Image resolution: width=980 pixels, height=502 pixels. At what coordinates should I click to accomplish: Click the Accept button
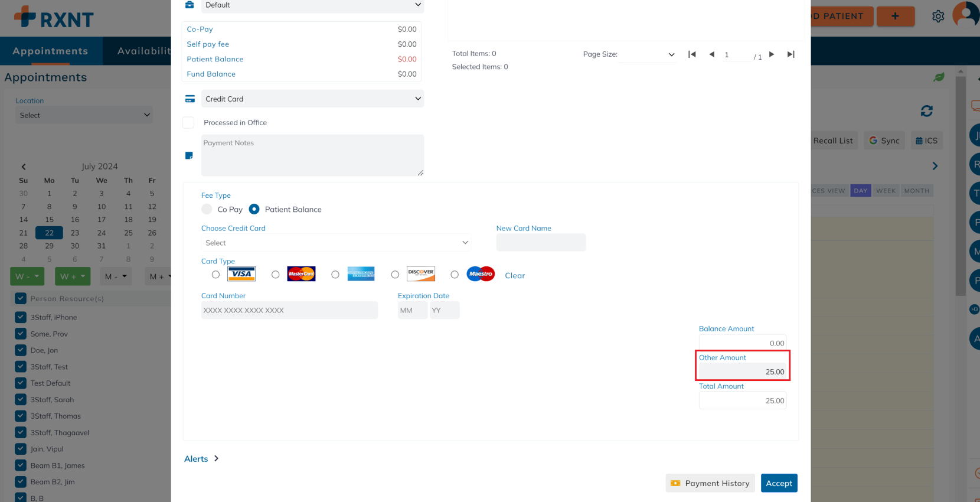[x=779, y=483]
